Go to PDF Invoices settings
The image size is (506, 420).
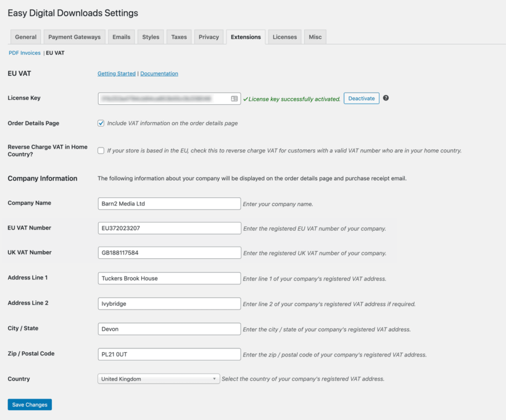tap(24, 52)
